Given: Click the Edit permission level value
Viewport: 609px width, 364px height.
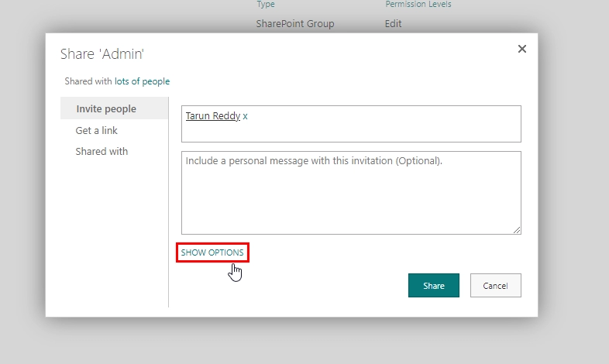Looking at the screenshot, I should pyautogui.click(x=393, y=24).
